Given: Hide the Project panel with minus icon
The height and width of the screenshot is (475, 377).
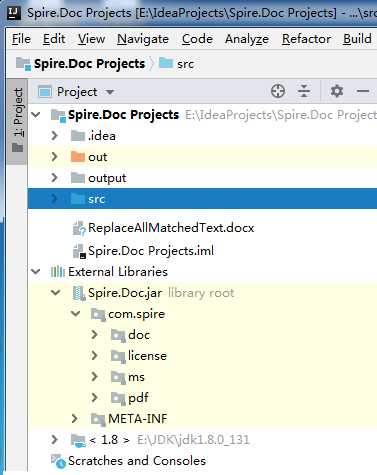Looking at the screenshot, I should pos(363,91).
